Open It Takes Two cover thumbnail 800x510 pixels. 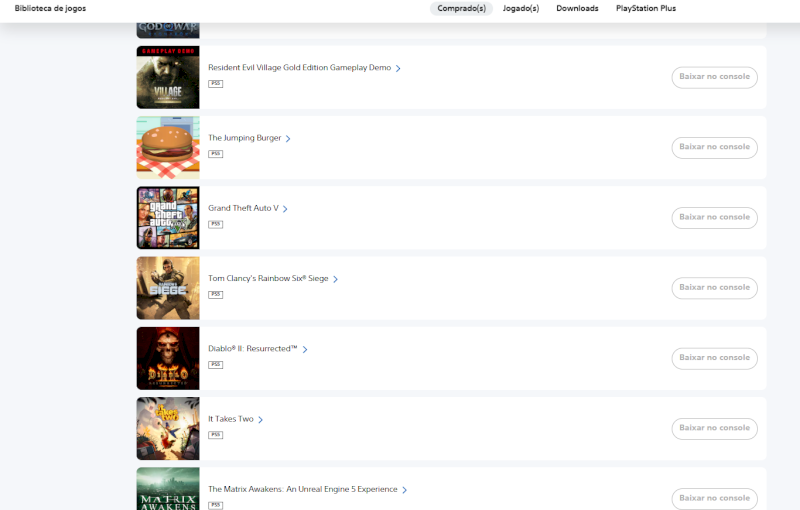tap(168, 429)
